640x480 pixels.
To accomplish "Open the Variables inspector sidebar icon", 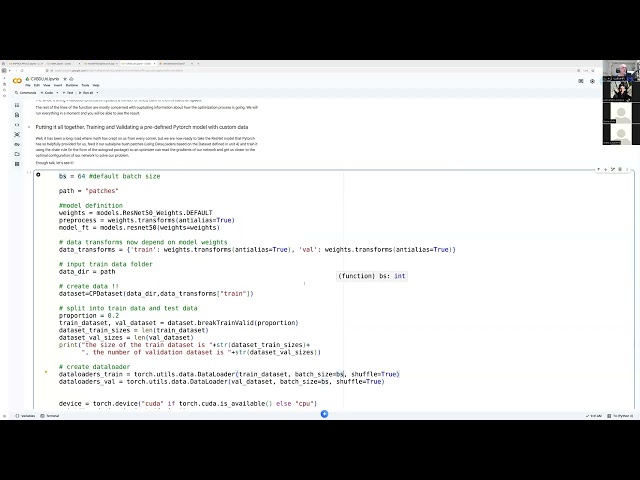I will [17, 135].
